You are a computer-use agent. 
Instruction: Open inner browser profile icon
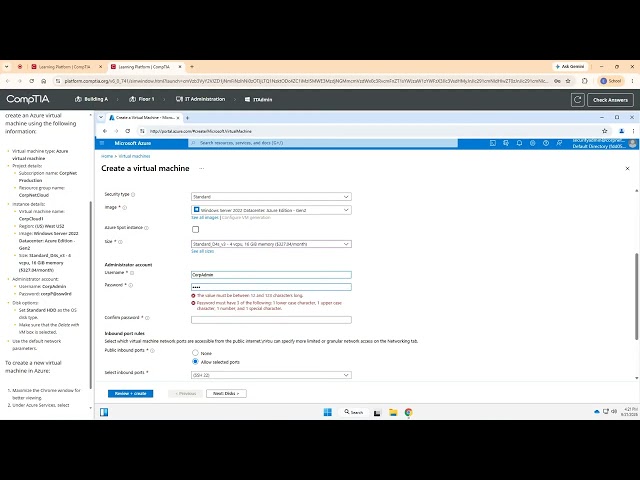(622, 131)
